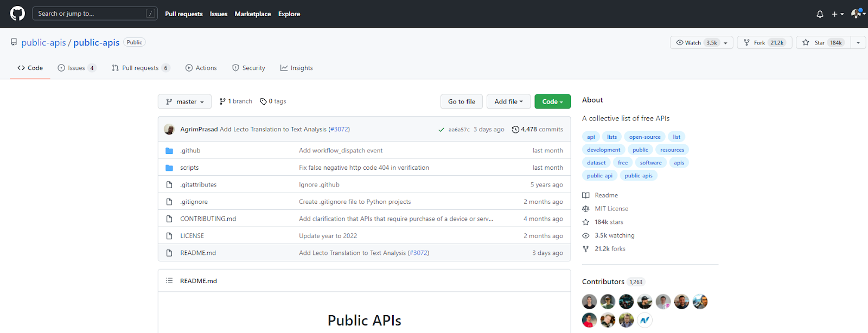Click the Watch button

(x=695, y=42)
